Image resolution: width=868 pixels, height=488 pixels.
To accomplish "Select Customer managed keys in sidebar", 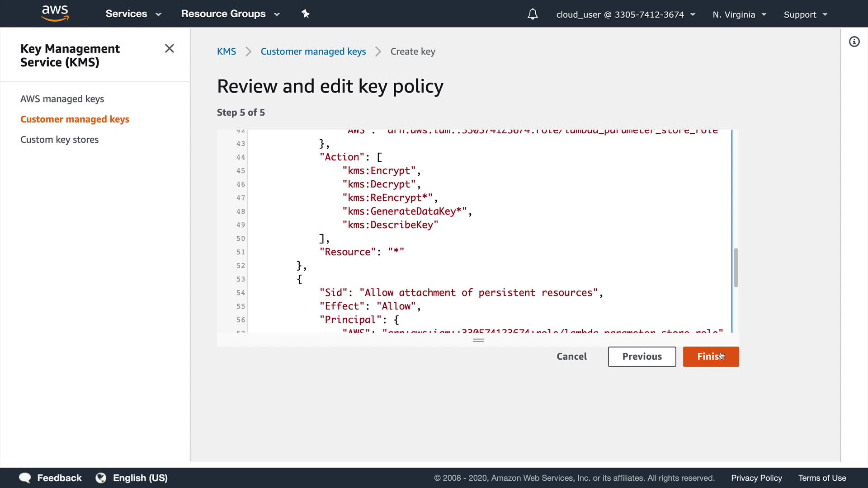I will coord(75,119).
